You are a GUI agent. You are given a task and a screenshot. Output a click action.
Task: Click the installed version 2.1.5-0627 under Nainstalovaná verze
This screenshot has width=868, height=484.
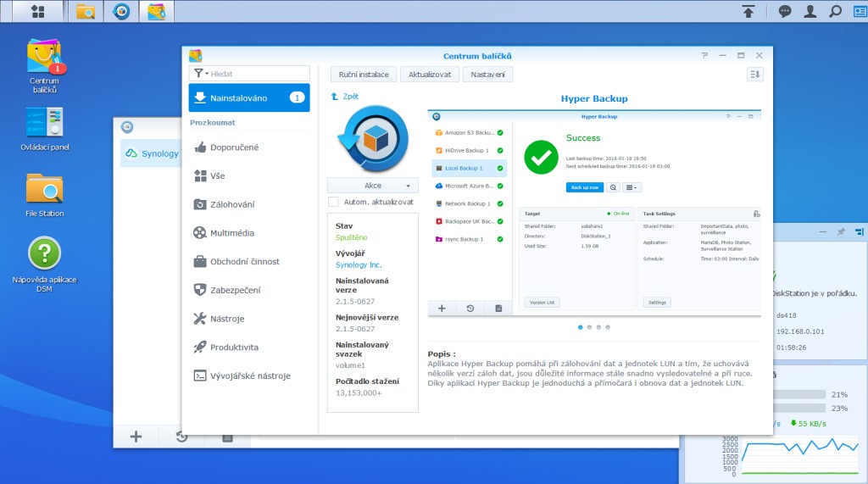click(x=355, y=301)
